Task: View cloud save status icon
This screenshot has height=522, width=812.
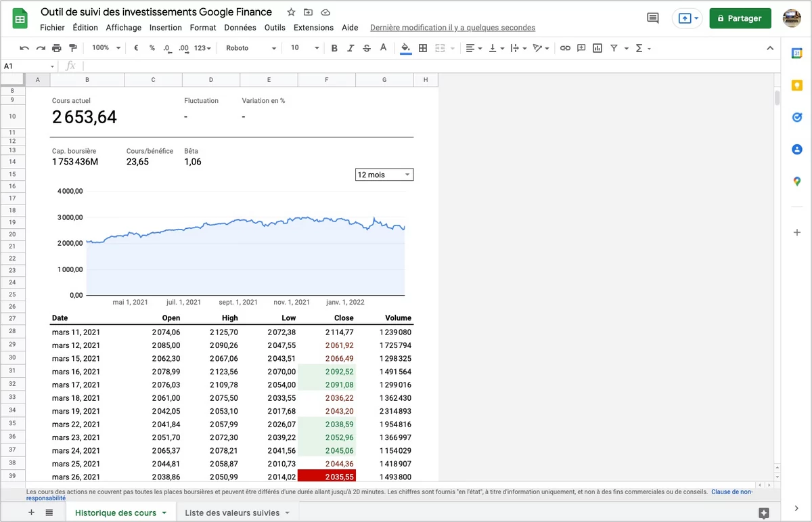Action: tap(325, 12)
